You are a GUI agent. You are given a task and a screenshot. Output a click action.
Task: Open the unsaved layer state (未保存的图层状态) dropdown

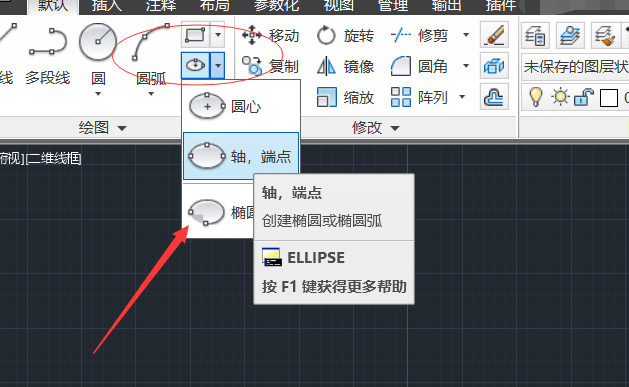575,67
